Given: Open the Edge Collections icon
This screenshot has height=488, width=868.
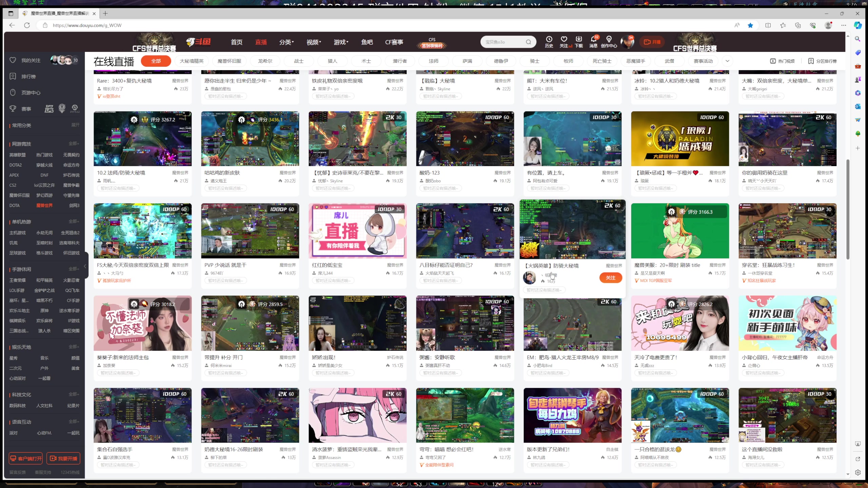Looking at the screenshot, I should pos(798,25).
